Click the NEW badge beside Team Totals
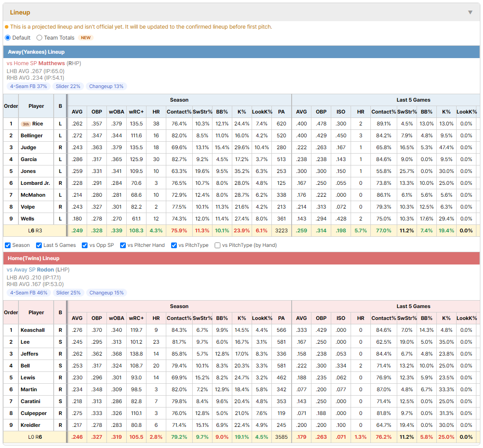 [86, 37]
